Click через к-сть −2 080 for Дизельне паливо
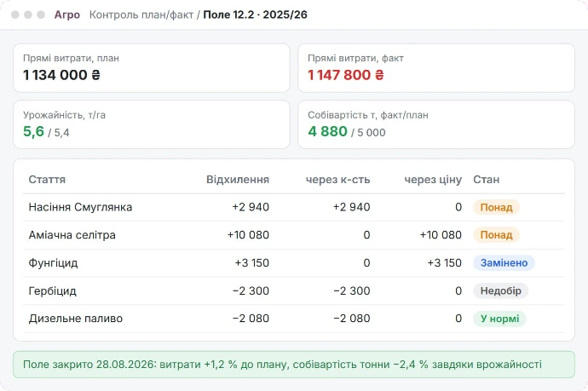Viewport: 588px width, 391px height. tap(352, 319)
